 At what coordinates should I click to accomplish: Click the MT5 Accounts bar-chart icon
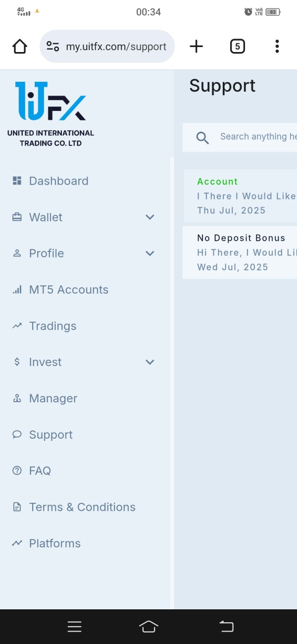(17, 290)
